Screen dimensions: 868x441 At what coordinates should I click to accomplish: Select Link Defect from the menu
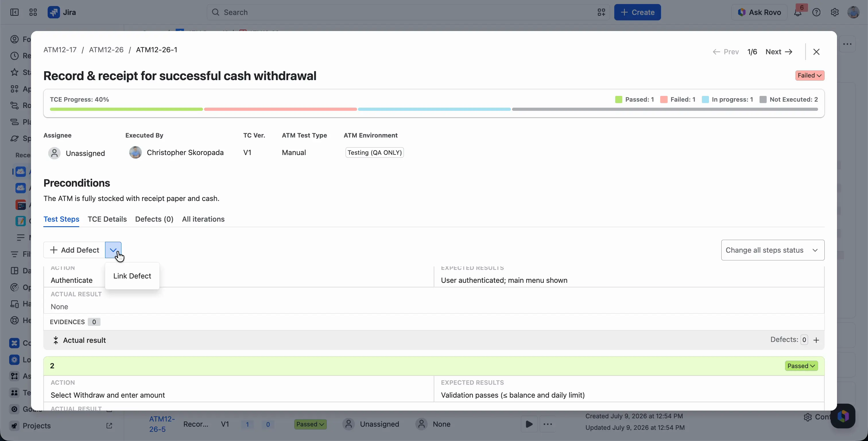132,276
